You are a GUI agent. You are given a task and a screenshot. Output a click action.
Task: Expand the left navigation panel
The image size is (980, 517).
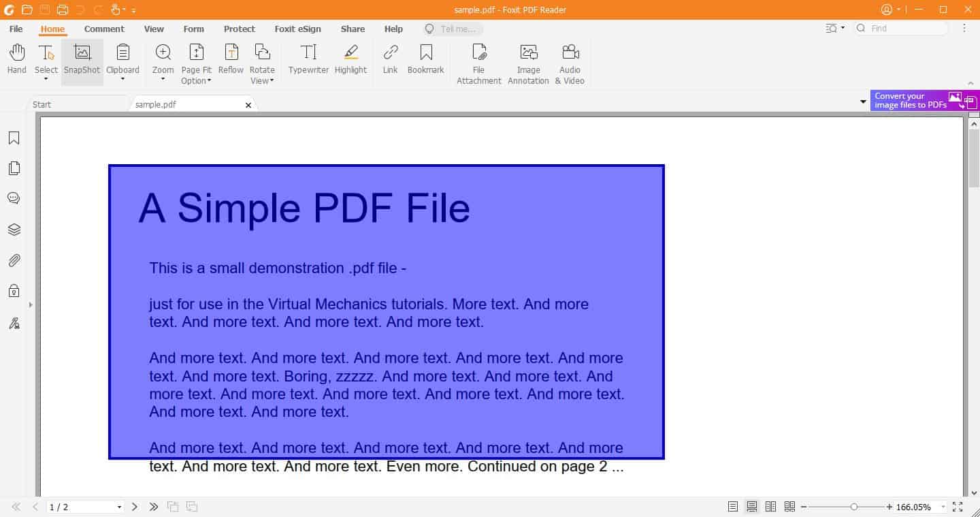(31, 304)
